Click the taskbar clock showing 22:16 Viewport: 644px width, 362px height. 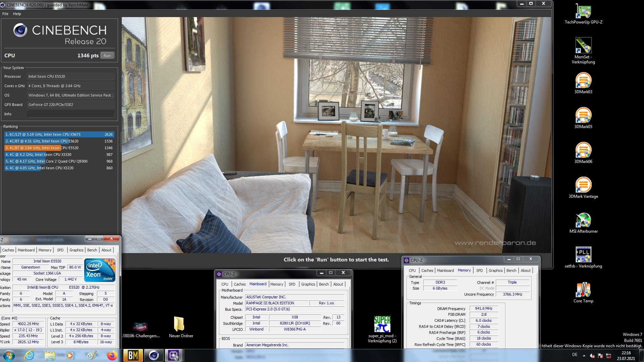pos(626,356)
